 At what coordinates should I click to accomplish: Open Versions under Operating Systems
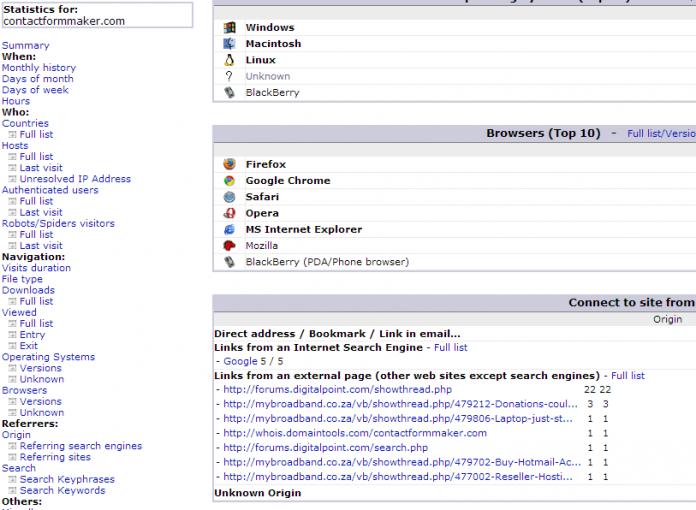point(41,368)
